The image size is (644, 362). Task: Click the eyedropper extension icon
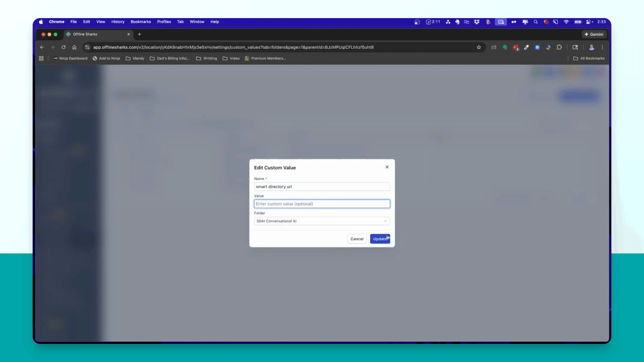tap(526, 47)
